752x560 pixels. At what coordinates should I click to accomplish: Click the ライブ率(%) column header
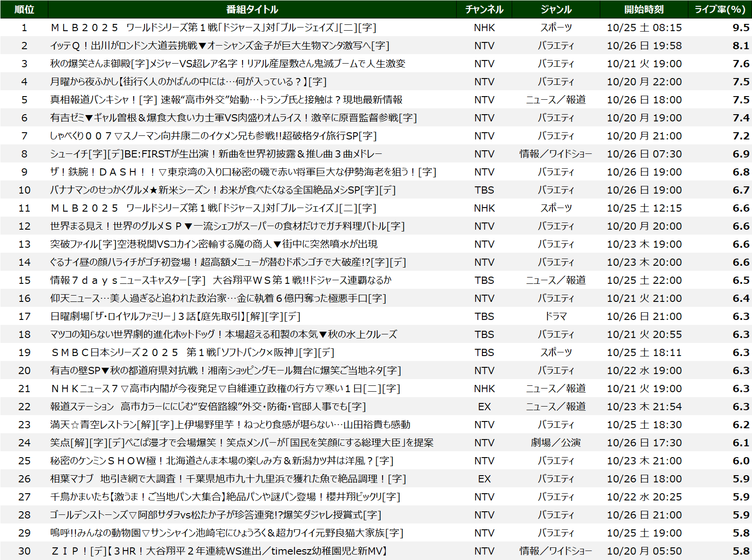pos(720,9)
